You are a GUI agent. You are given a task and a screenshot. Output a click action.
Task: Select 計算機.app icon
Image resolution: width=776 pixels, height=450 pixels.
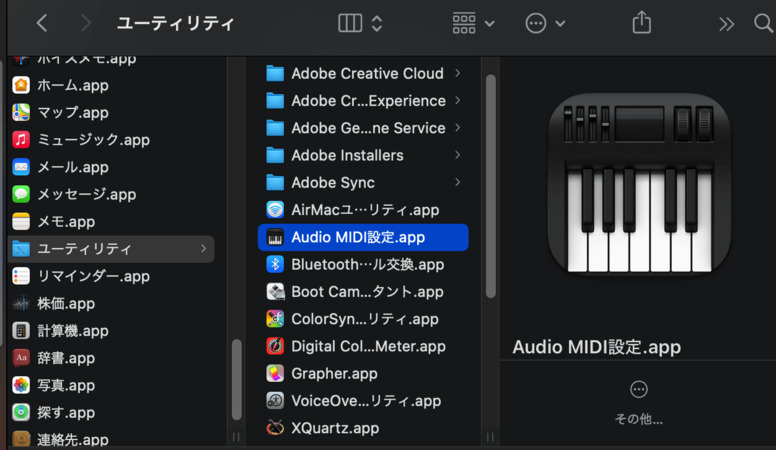[21, 331]
